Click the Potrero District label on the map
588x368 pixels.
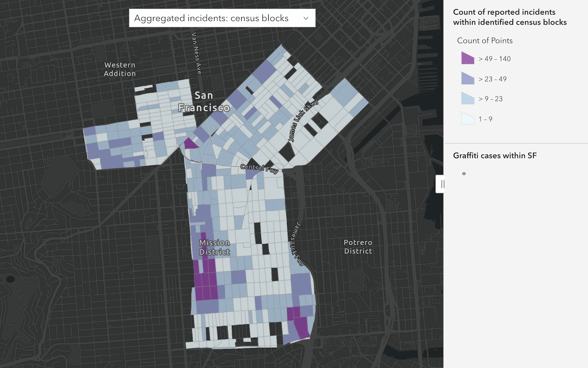tap(358, 247)
